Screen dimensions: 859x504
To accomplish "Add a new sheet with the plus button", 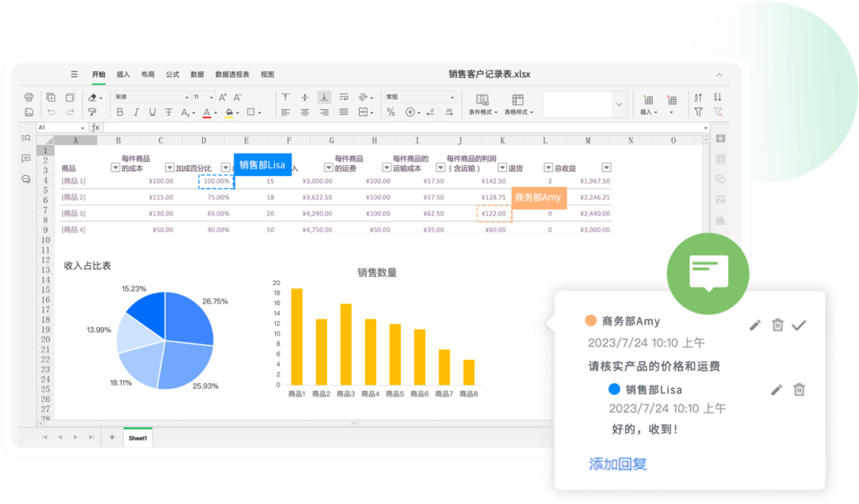I will 112,437.
